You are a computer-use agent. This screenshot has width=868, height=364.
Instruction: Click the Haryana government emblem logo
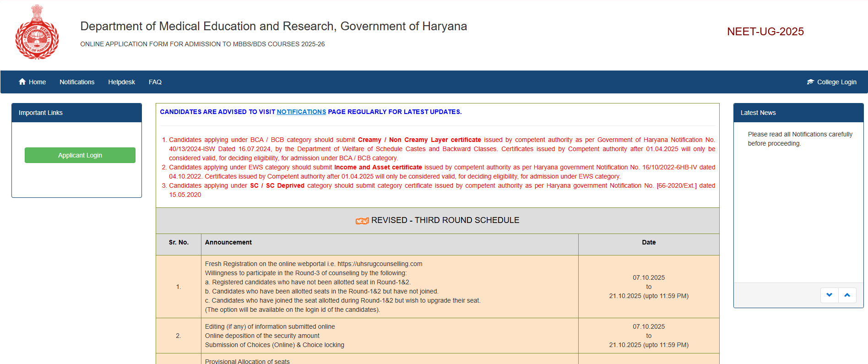coord(37,33)
